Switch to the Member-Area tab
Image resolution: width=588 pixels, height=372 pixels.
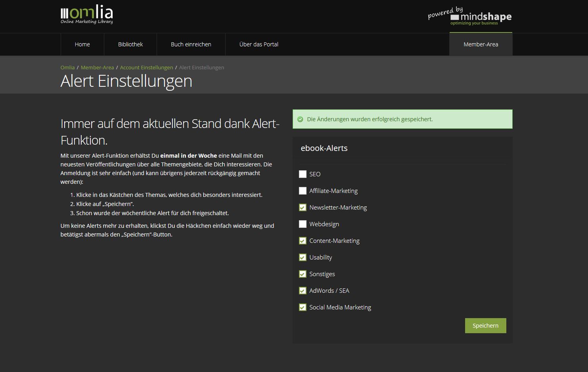[x=481, y=44]
